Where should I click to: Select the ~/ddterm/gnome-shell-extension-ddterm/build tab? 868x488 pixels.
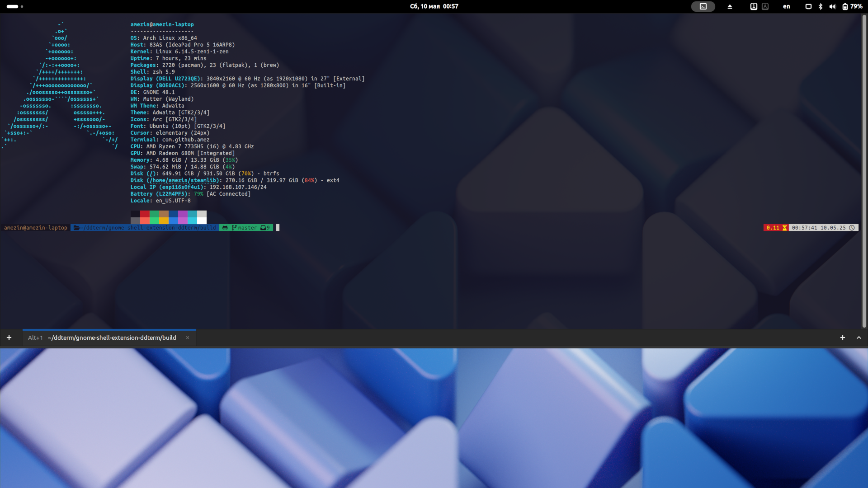109,338
